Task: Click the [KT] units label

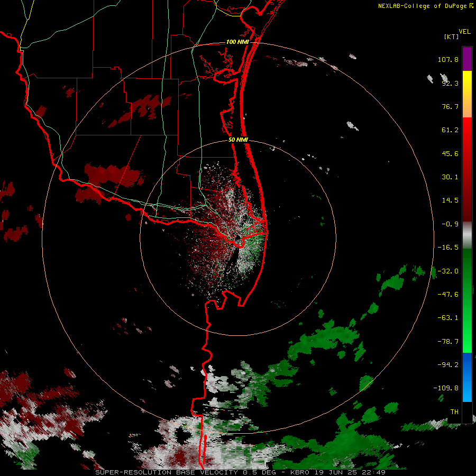Action: pyautogui.click(x=451, y=36)
